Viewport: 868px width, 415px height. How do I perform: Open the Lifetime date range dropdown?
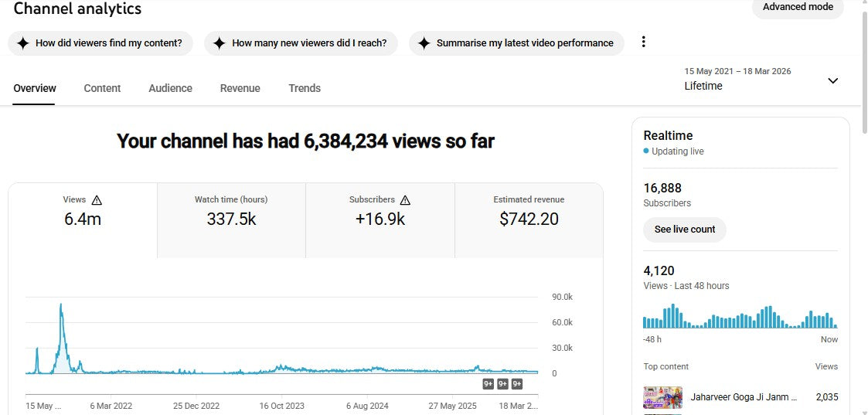pyautogui.click(x=737, y=80)
